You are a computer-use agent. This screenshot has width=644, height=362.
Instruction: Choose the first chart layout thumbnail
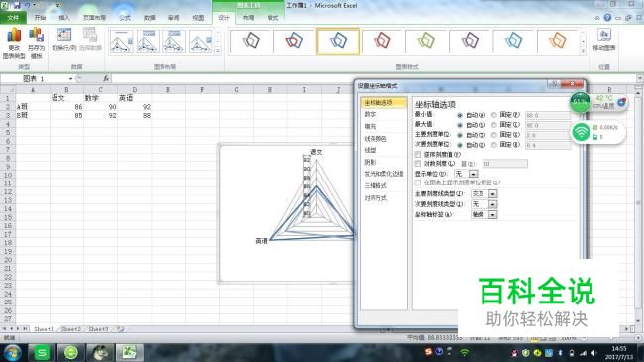(x=122, y=41)
